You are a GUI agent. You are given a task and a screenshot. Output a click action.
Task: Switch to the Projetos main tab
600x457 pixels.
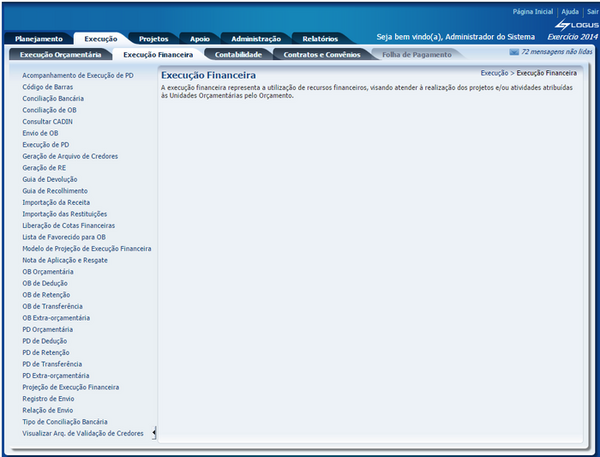[x=153, y=37]
